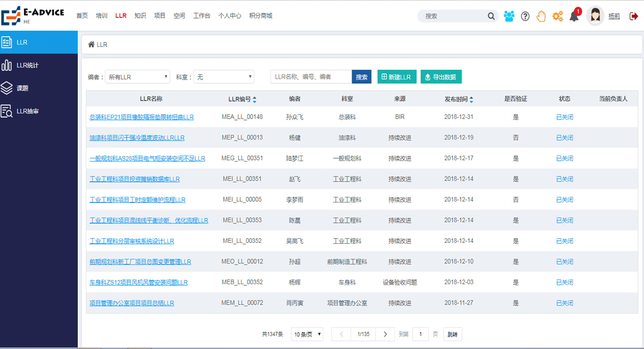Open the 科室 filter dropdown
The height and width of the screenshot is (349, 644).
coord(224,76)
